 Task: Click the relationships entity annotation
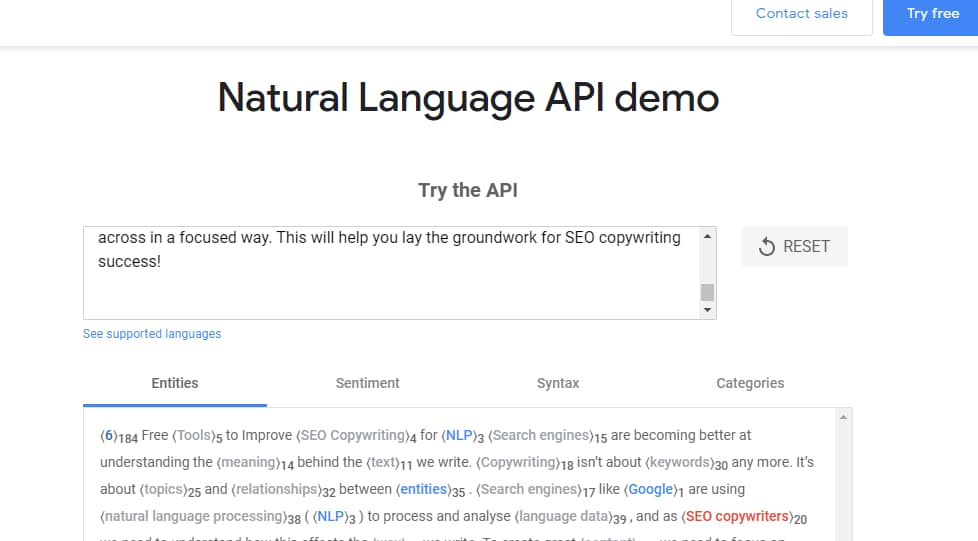click(x=279, y=490)
